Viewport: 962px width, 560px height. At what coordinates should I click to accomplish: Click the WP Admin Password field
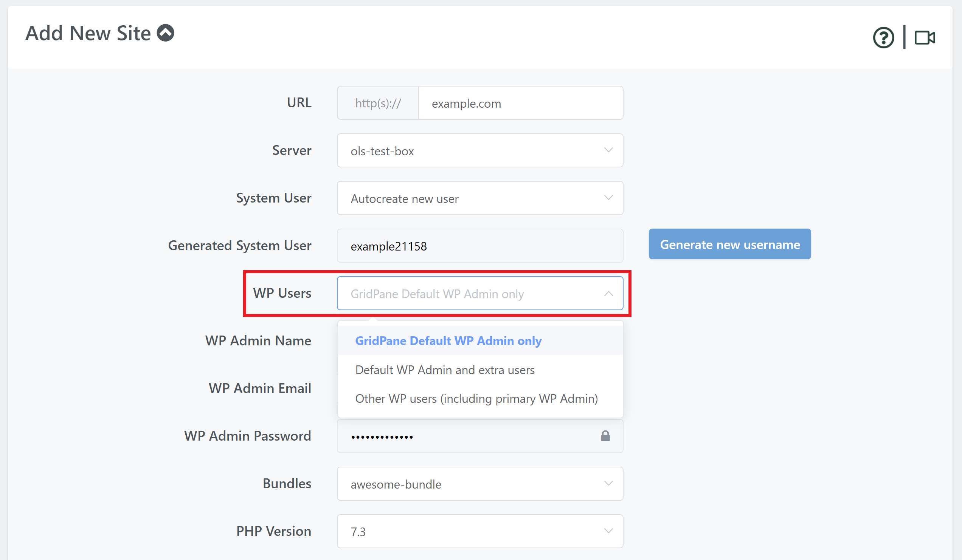(480, 436)
